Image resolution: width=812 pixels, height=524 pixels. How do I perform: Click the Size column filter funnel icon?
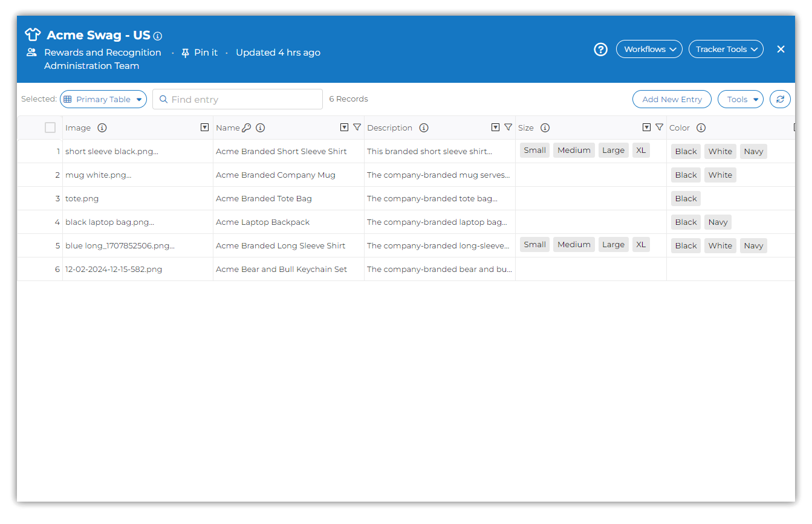click(660, 128)
